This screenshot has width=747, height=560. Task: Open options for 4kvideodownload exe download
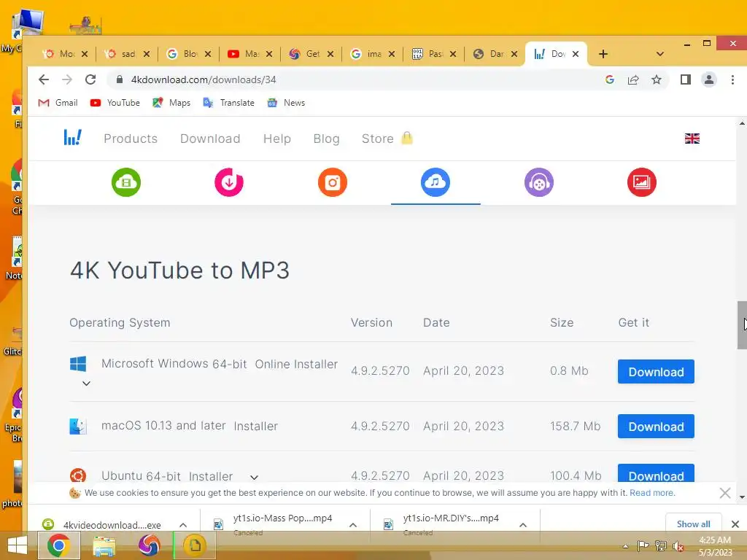[183, 525]
